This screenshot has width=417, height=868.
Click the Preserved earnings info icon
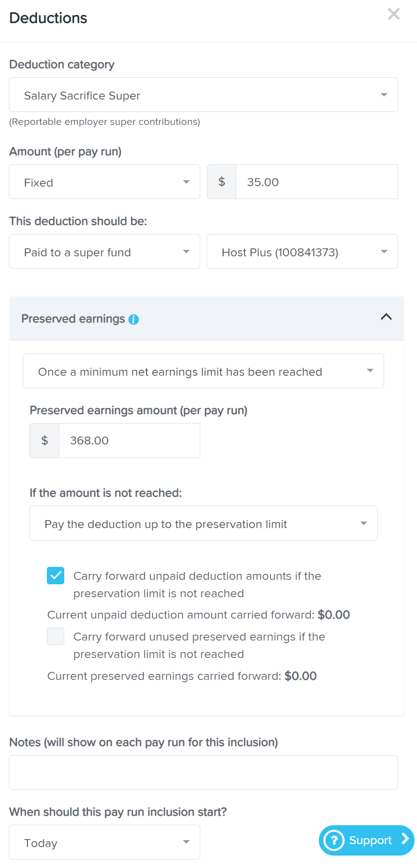point(133,319)
